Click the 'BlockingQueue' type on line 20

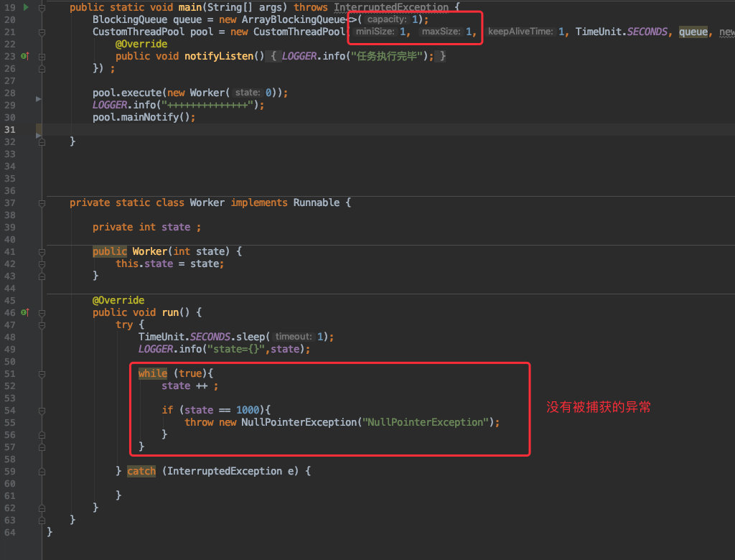pyautogui.click(x=130, y=19)
